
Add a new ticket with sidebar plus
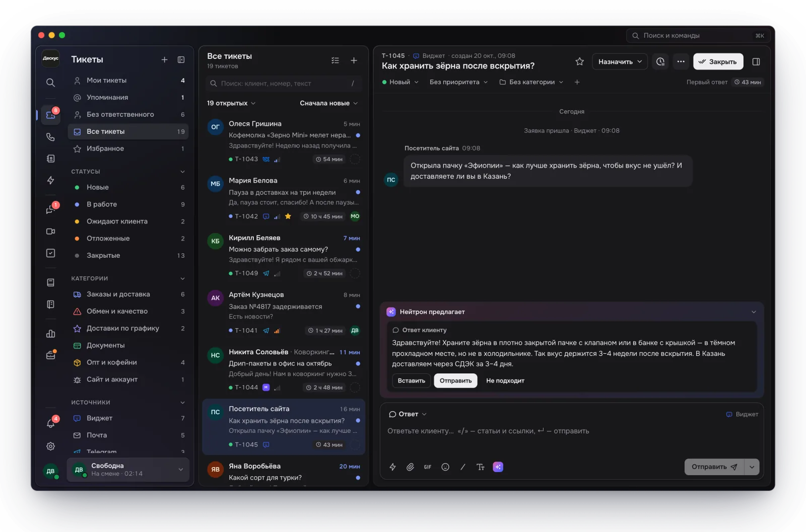[x=164, y=59]
